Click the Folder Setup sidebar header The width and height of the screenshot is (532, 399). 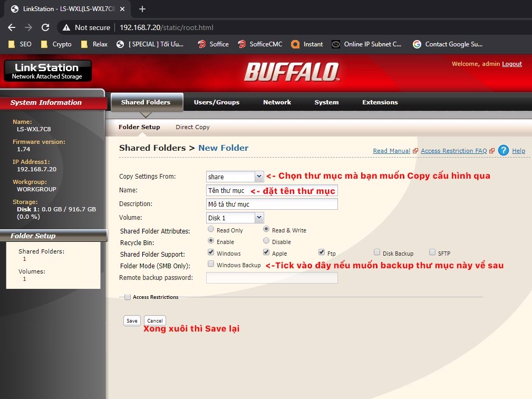(53, 236)
